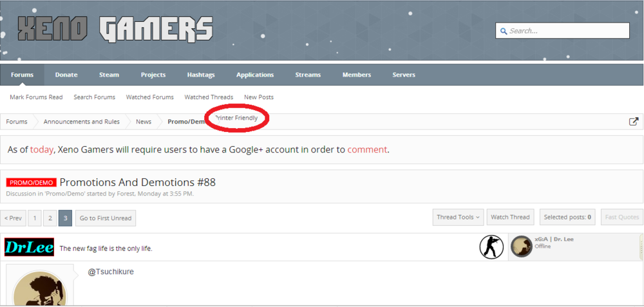Click the Monday at 3:55 PM timestamp

click(166, 193)
